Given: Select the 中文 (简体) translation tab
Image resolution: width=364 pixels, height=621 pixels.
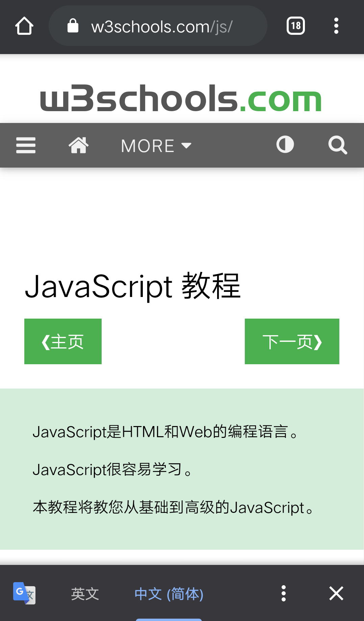Looking at the screenshot, I should [x=169, y=594].
